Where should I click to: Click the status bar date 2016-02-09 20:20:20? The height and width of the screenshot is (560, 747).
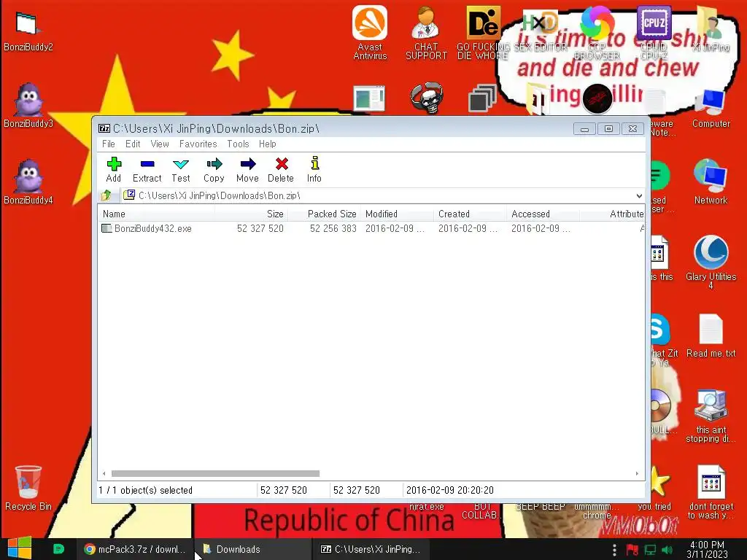pyautogui.click(x=449, y=490)
